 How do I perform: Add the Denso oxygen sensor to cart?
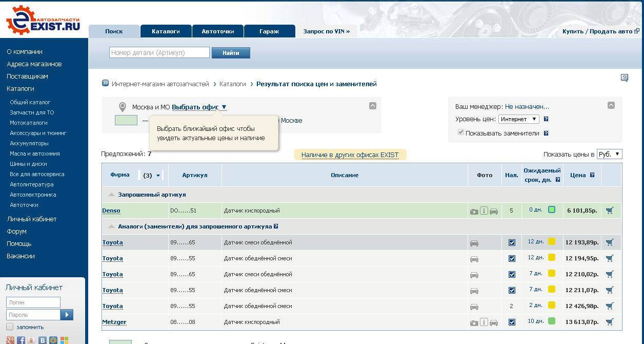tap(610, 211)
